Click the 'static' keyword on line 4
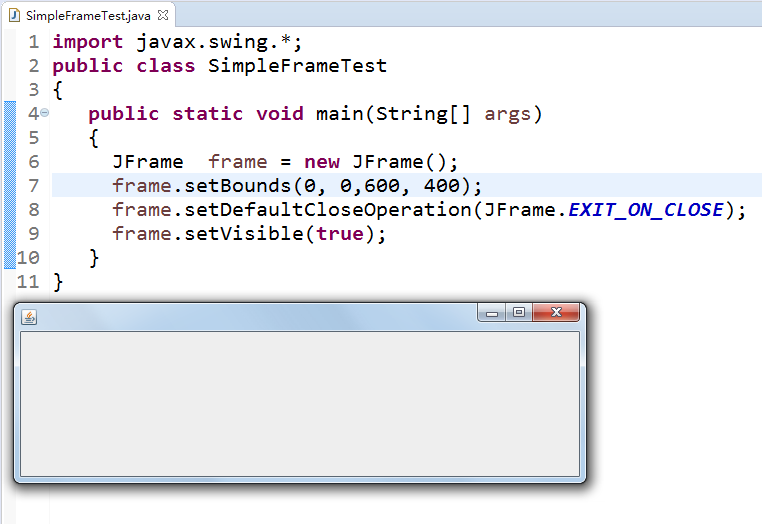The height and width of the screenshot is (524, 762). point(208,114)
